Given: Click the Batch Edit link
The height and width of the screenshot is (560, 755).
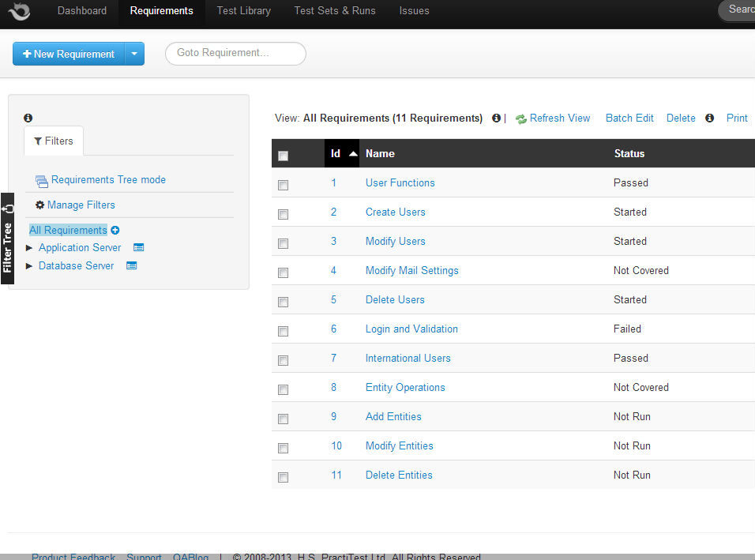Looking at the screenshot, I should pos(629,118).
